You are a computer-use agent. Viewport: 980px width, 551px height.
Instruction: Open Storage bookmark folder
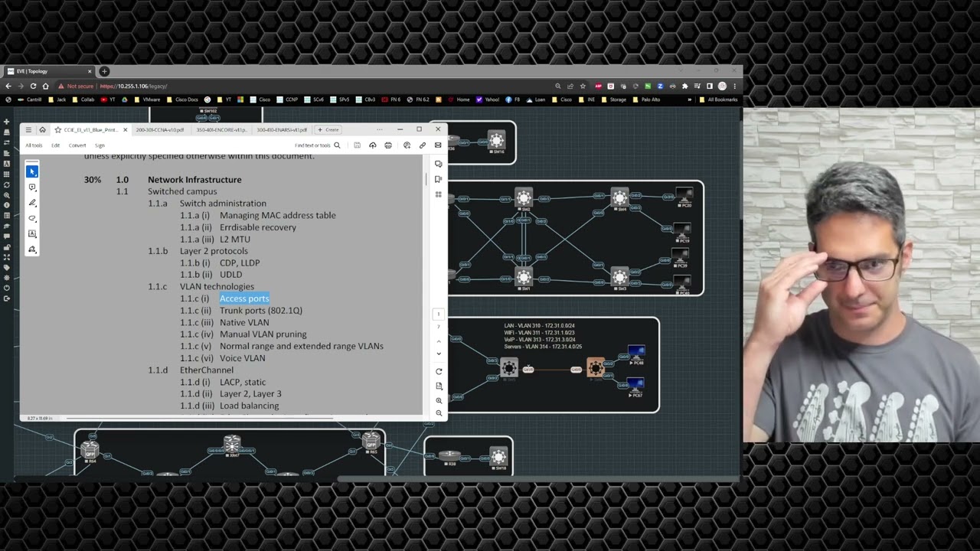(x=613, y=99)
